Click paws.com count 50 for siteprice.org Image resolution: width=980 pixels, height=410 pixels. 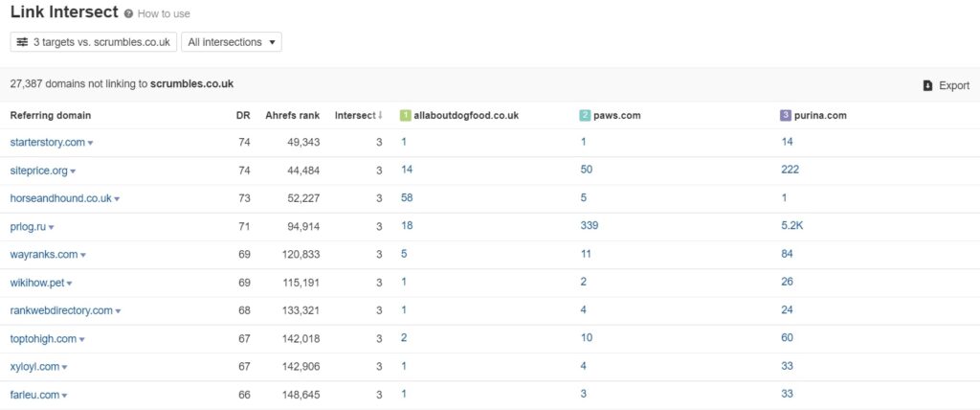tap(587, 170)
